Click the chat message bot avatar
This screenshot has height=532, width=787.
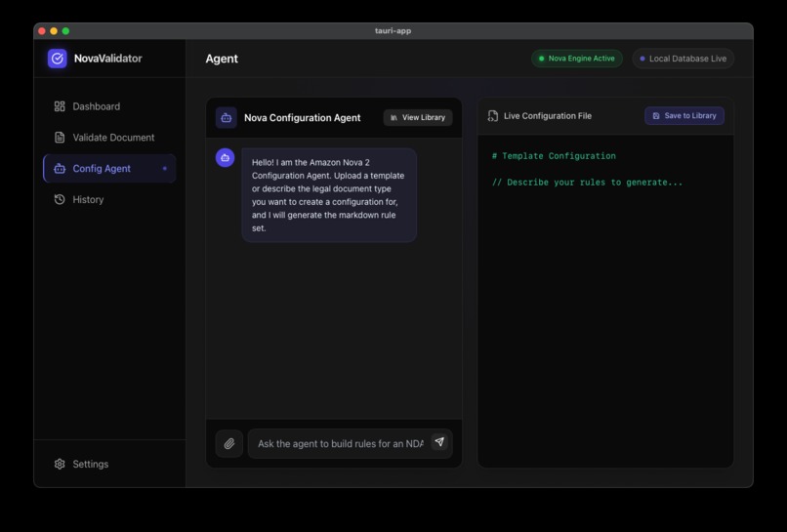click(x=225, y=157)
